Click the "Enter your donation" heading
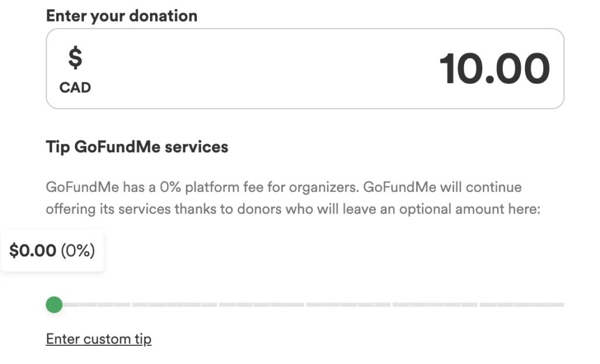600x364 pixels. coord(121,16)
